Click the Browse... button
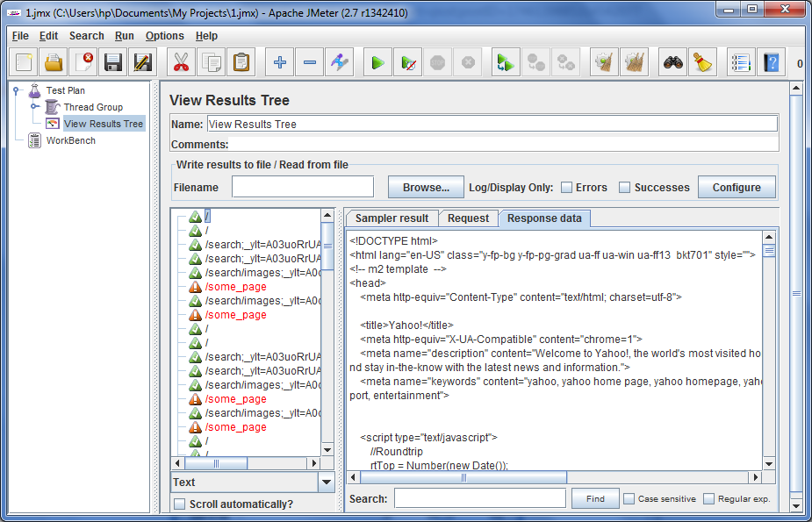 [427, 187]
